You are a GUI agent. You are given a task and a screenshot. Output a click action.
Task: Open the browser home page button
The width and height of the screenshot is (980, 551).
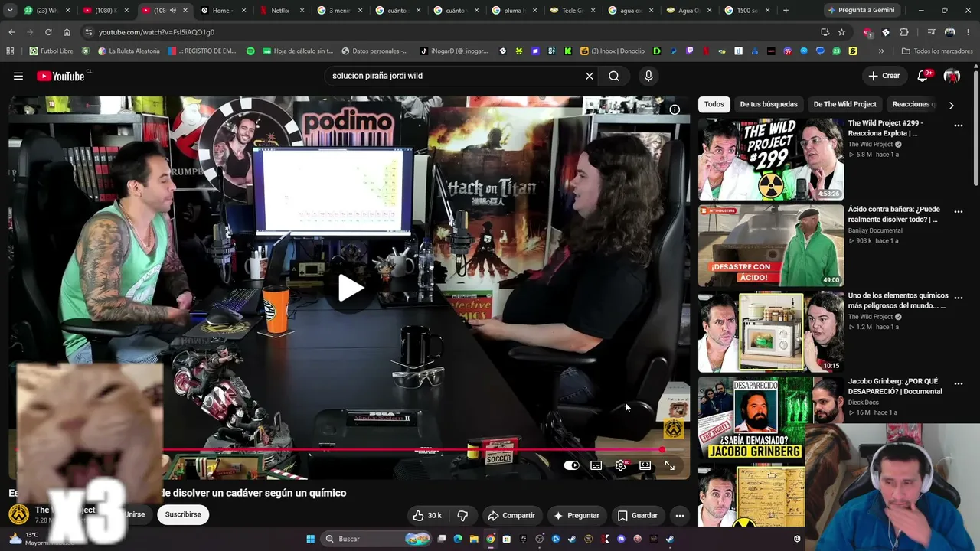click(67, 32)
